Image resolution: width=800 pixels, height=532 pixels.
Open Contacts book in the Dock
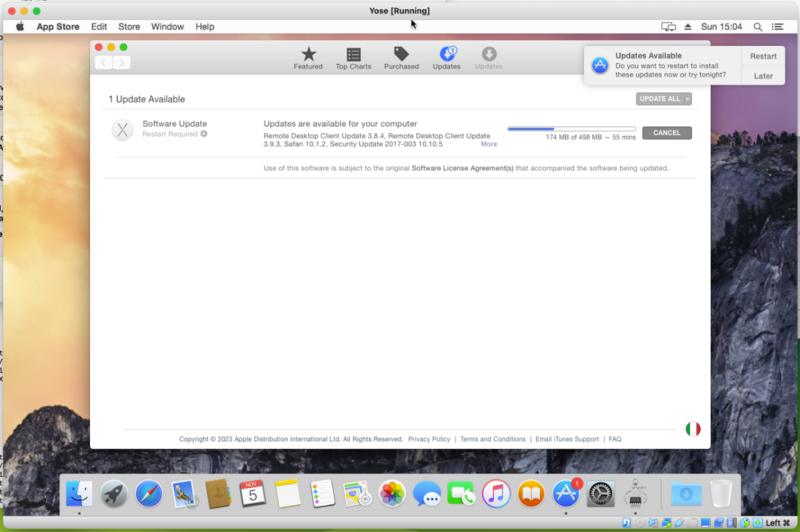click(x=218, y=494)
